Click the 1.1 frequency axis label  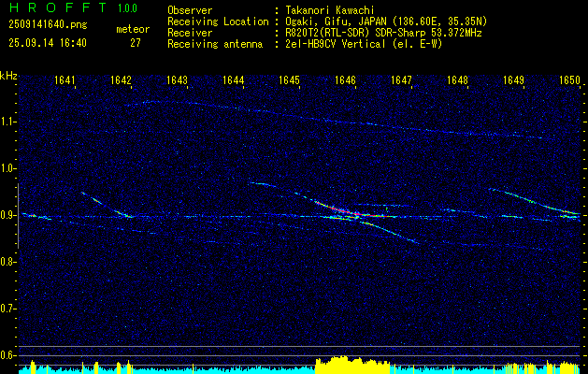pyautogui.click(x=8, y=122)
